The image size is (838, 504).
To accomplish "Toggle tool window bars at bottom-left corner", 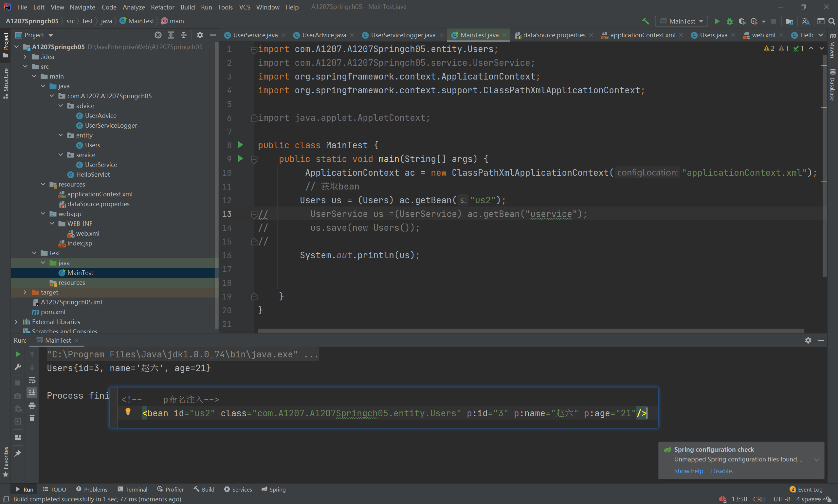I will (x=6, y=499).
